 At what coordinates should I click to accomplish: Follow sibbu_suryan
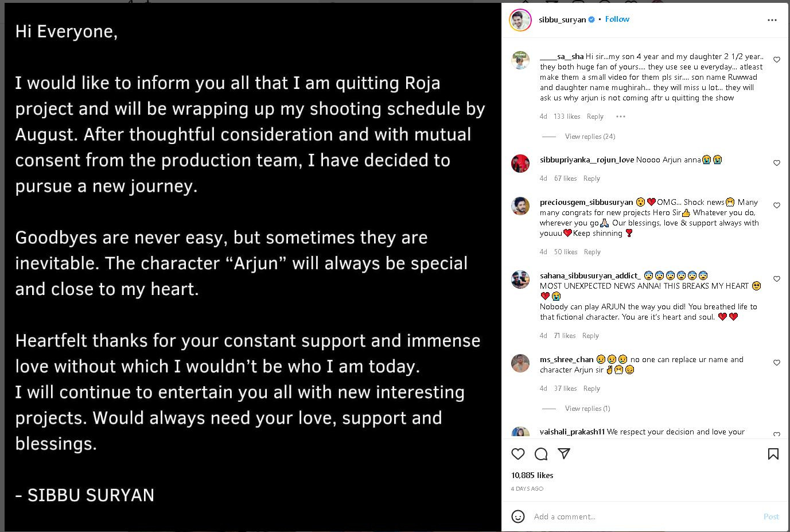pos(617,19)
